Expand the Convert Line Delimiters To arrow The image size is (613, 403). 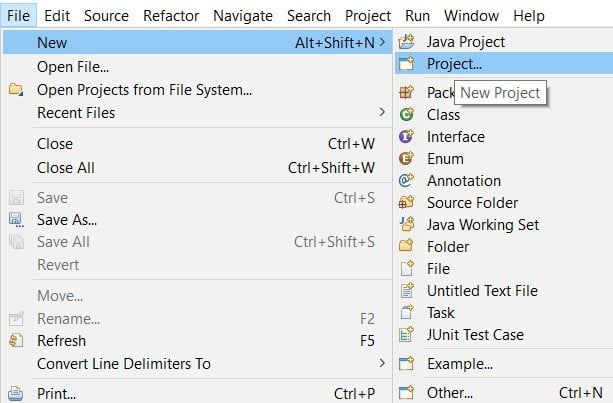tap(382, 363)
